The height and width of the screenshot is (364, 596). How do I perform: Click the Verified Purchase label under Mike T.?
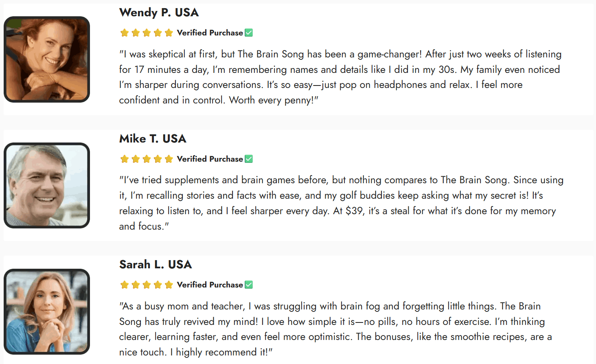[x=210, y=159]
